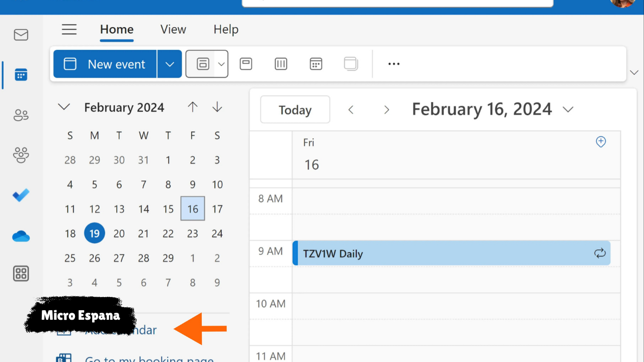
Task: Open the Groups icon in the sidebar
Action: tap(21, 155)
